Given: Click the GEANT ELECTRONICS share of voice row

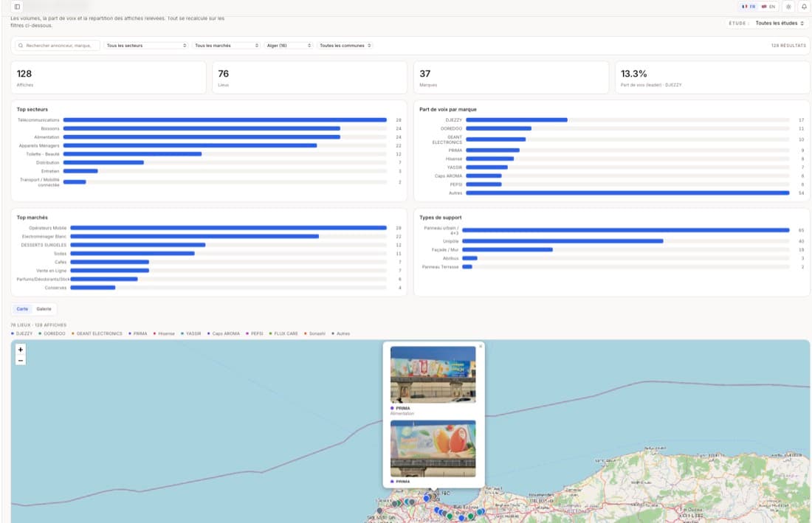Looking at the screenshot, I should pos(612,139).
